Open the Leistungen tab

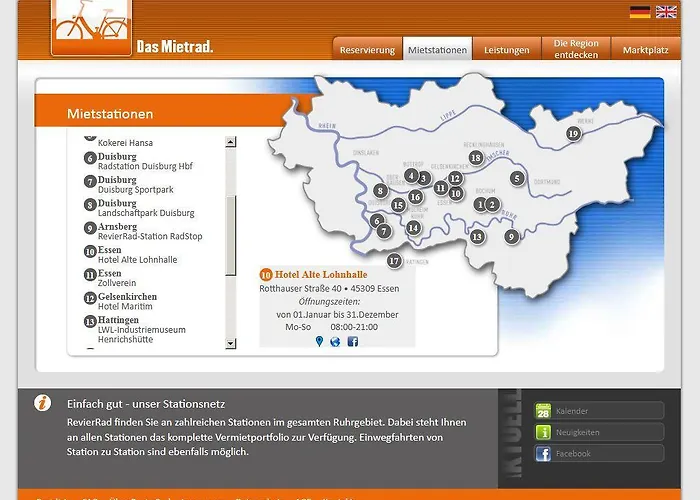point(506,50)
